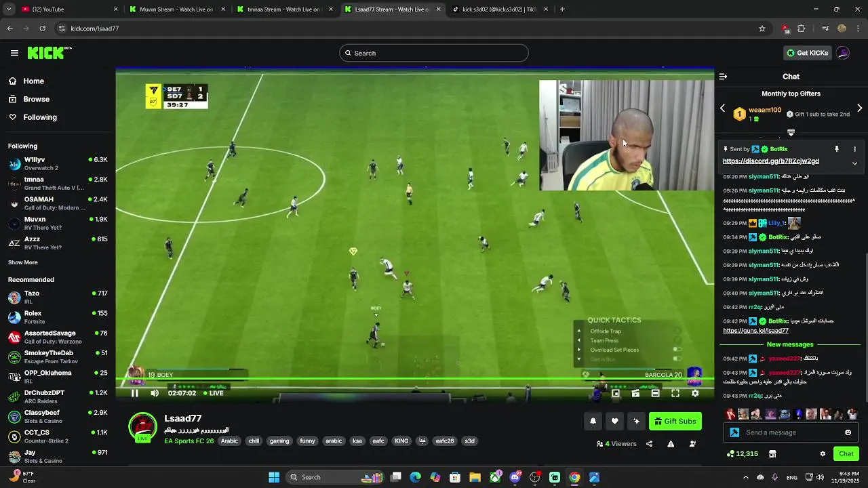This screenshot has height=488, width=868.
Task: Click the Lsaad77 streamer avatar
Action: pos(143,426)
